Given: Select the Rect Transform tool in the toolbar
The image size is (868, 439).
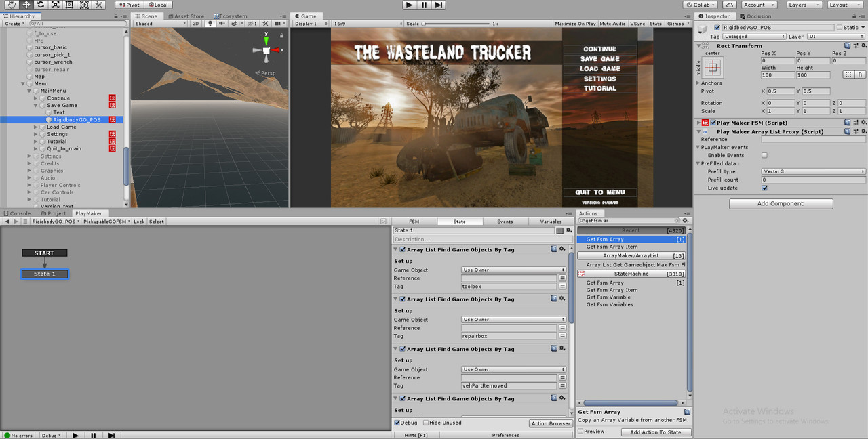Looking at the screenshot, I should click(x=69, y=5).
